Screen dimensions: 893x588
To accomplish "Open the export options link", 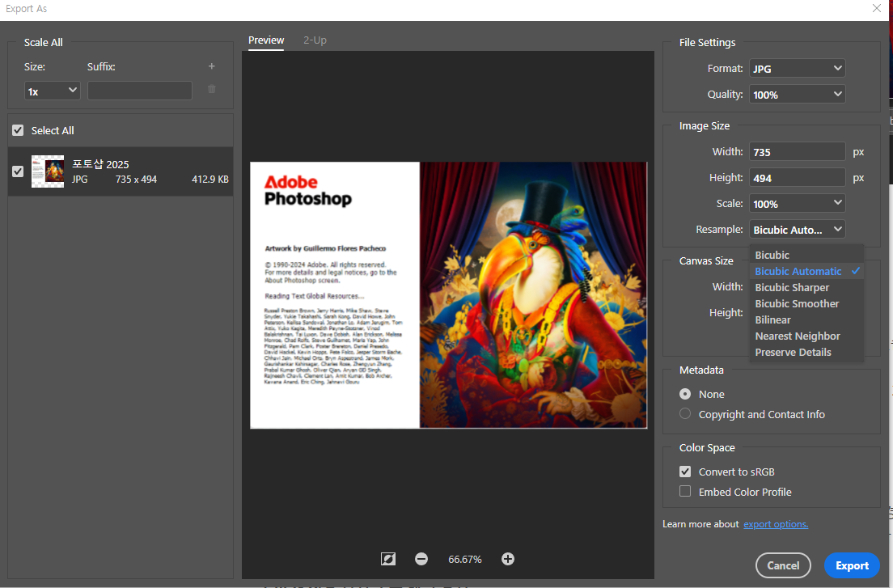I will tap(776, 524).
